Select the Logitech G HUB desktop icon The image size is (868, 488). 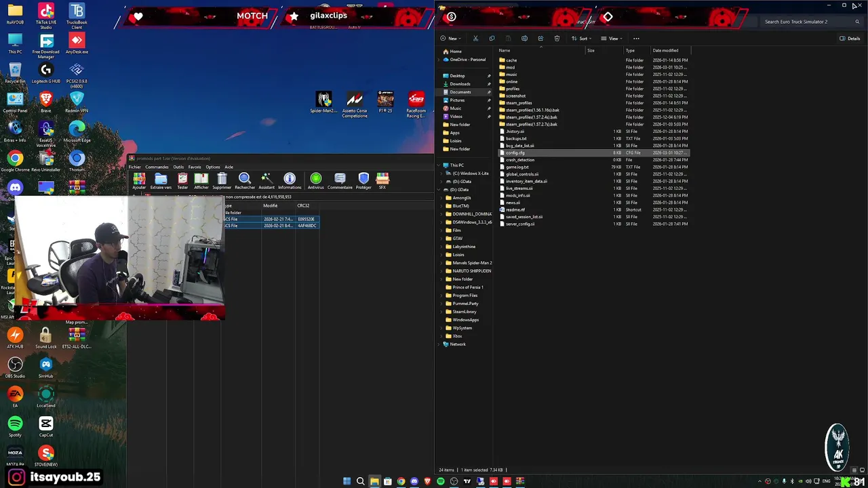coord(46,73)
